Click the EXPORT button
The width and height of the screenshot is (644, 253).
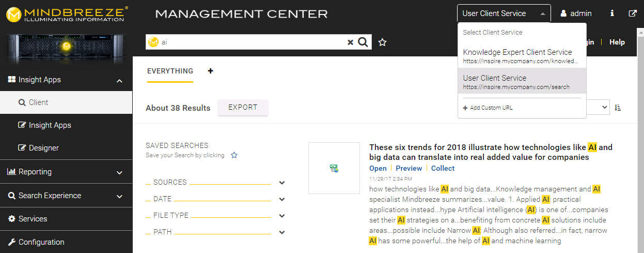[243, 107]
